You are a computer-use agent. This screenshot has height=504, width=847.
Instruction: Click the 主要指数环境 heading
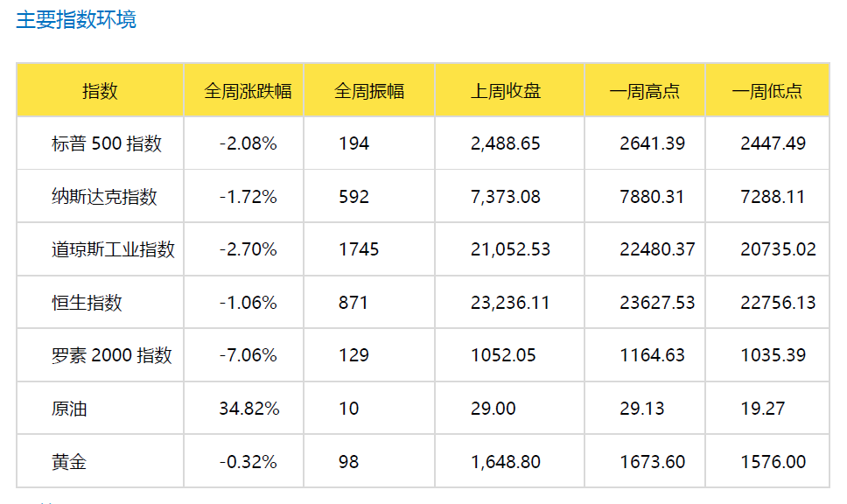tap(76, 20)
